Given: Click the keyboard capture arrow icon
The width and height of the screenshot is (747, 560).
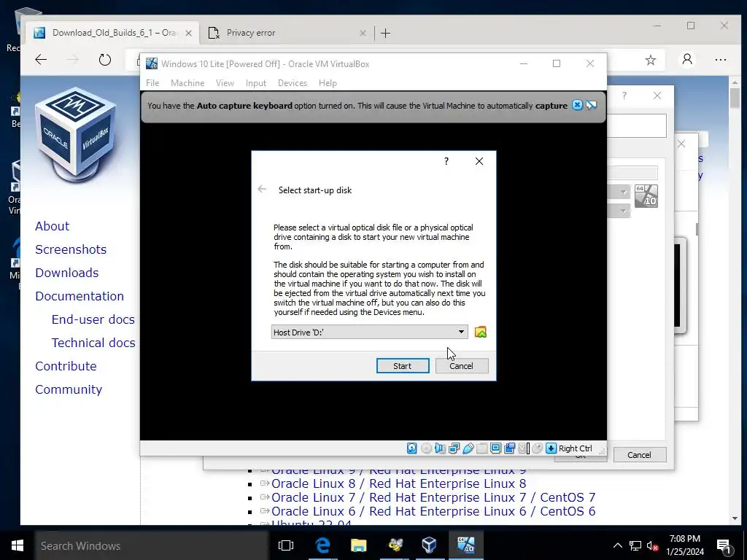Looking at the screenshot, I should point(551,448).
